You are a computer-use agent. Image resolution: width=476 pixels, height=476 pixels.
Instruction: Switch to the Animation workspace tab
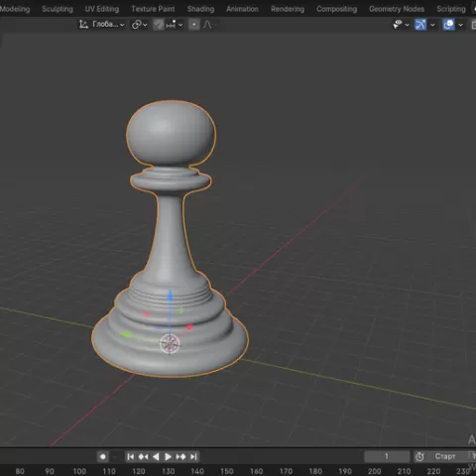[x=242, y=9]
